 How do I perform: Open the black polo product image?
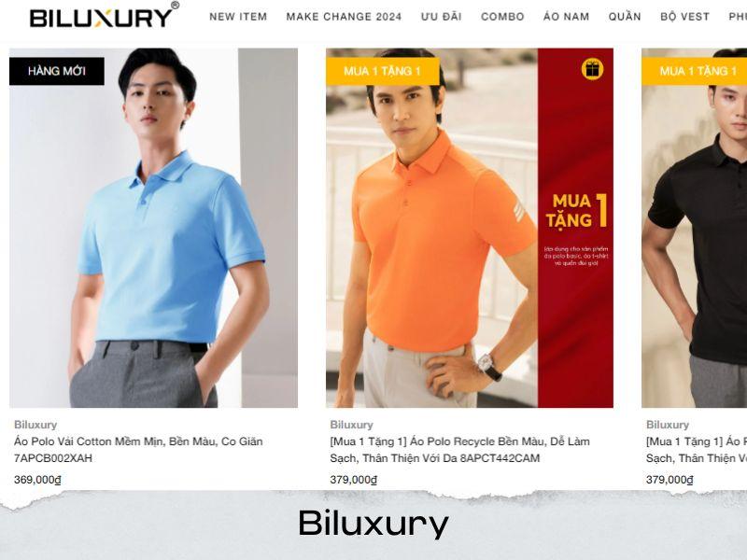pyautogui.click(x=694, y=228)
